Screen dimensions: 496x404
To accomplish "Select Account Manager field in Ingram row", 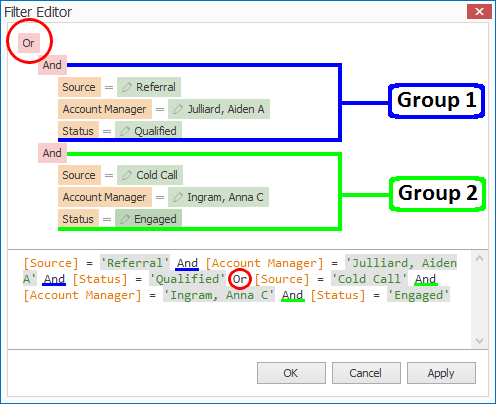I will click(105, 197).
